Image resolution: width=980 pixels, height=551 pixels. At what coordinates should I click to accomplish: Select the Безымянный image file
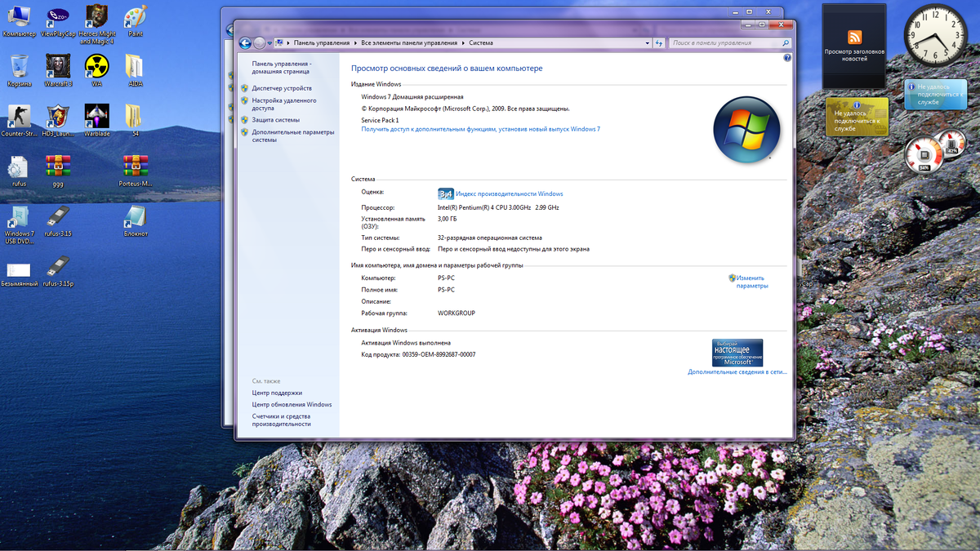click(19, 273)
